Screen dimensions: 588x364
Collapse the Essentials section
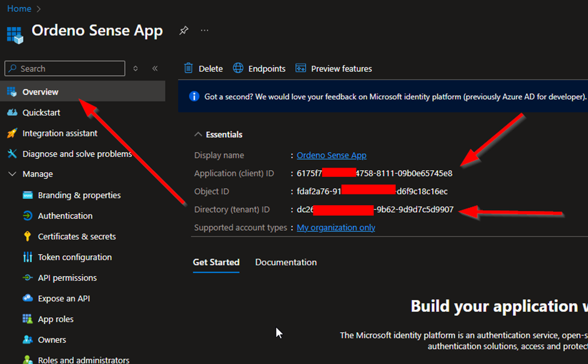tap(198, 134)
